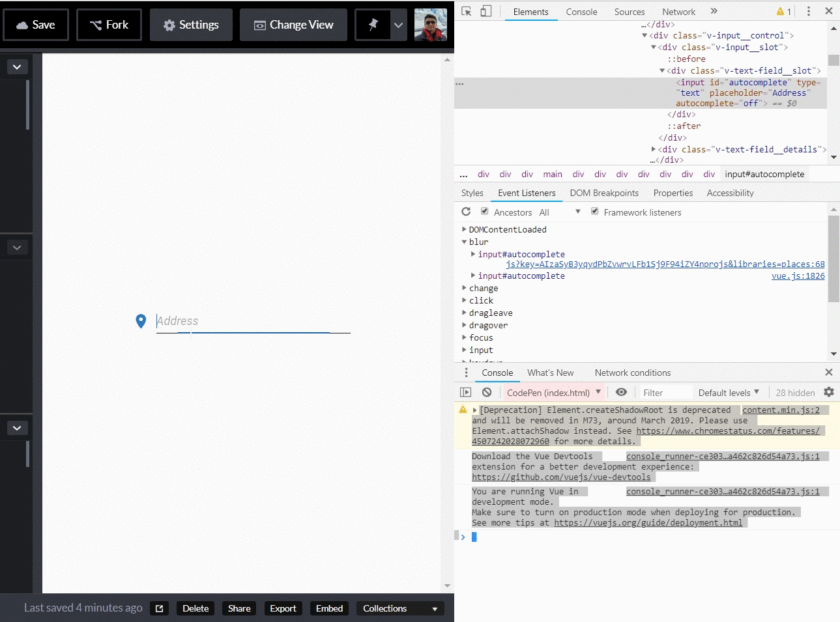Collapse the bottom editor panel chevron

coord(17,428)
